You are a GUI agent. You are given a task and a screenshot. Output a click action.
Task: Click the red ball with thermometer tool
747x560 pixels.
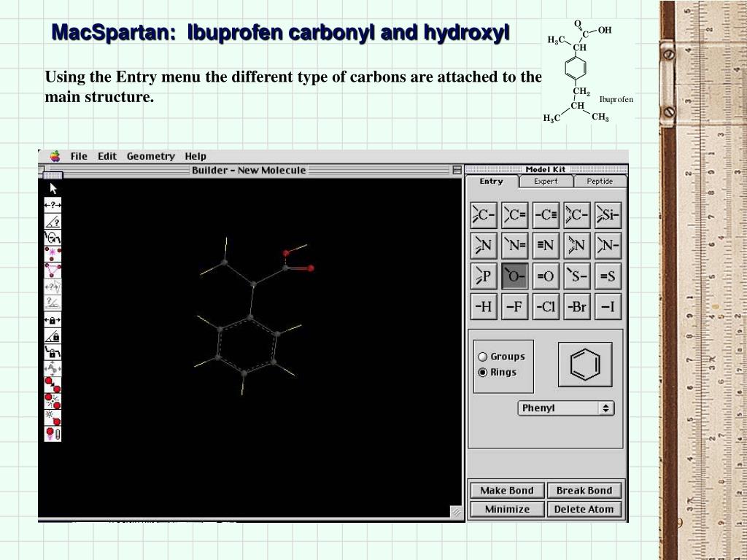(53, 433)
